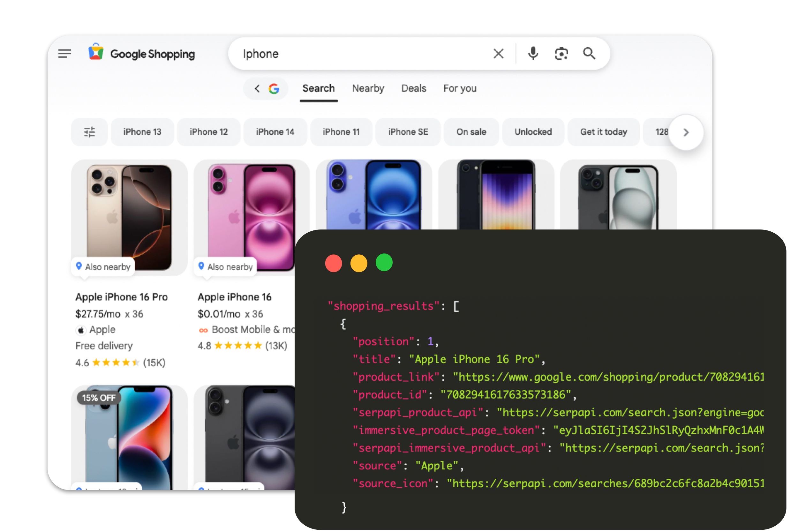Viewport: 798px width, 532px height.
Task: Open Google Lens image search from the search bar
Action: [561, 53]
